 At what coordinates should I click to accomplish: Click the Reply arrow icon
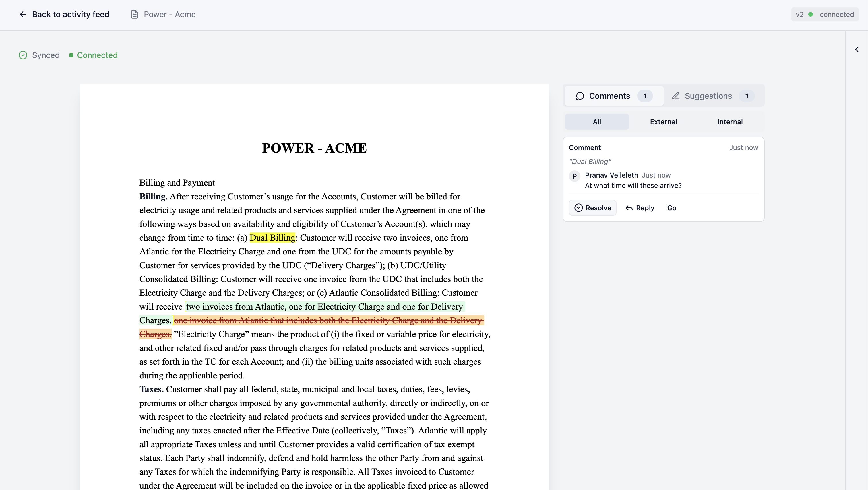point(629,208)
